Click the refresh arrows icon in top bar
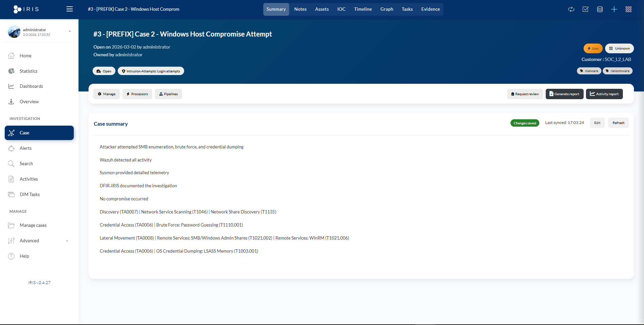Viewport: 644px width, 325px height. pyautogui.click(x=571, y=9)
